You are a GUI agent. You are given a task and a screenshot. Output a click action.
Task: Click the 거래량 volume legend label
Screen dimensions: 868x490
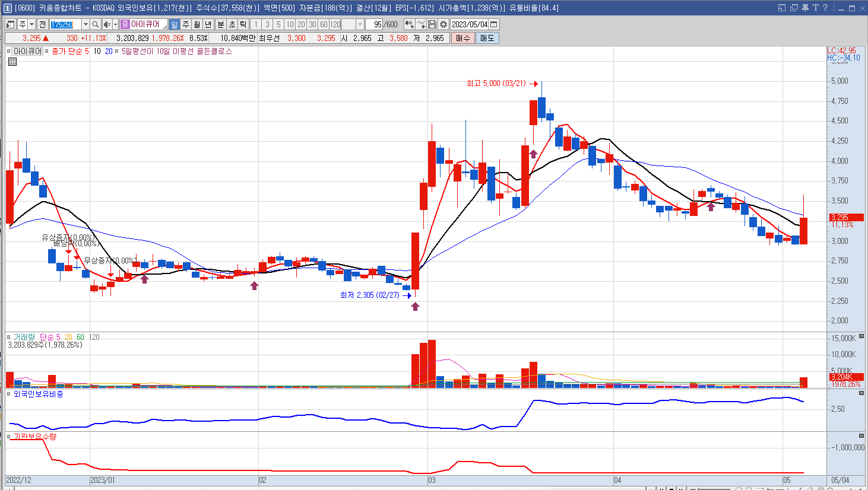click(24, 337)
